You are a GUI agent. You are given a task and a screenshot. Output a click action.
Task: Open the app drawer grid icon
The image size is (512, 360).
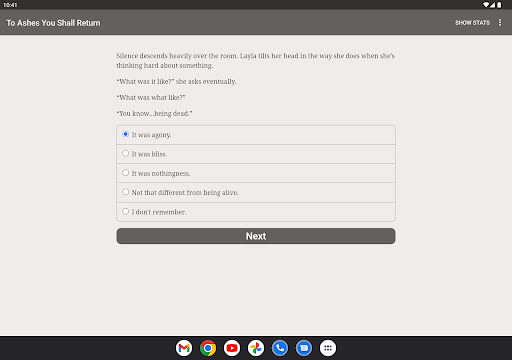328,348
